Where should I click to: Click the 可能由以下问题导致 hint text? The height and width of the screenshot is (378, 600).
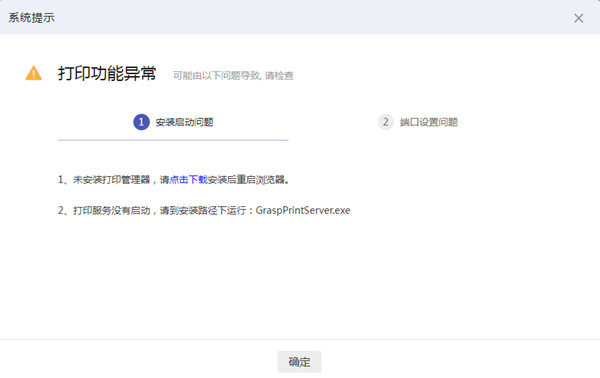(217, 76)
